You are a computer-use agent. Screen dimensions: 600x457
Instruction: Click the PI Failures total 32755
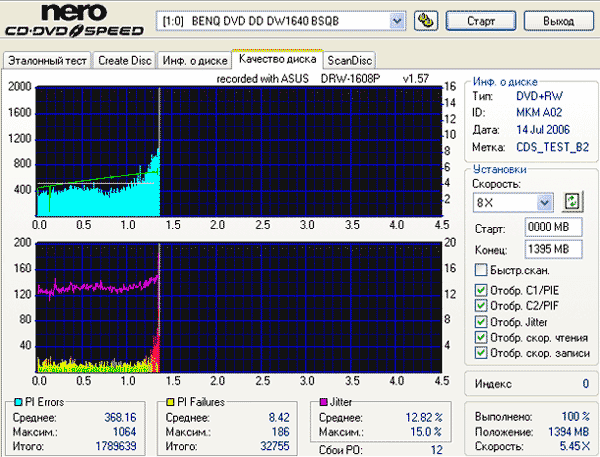275,446
